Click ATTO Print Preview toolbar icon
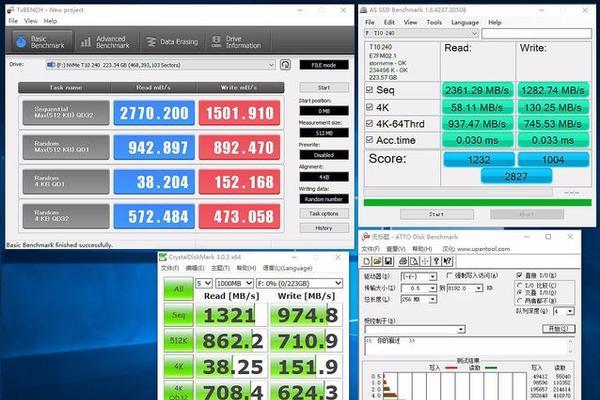 click(x=414, y=261)
